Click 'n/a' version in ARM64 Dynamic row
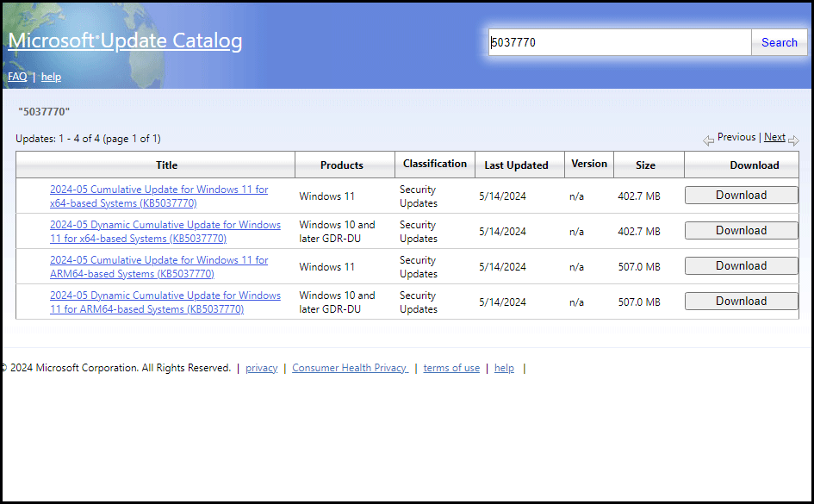The height and width of the screenshot is (504, 814). [x=576, y=302]
